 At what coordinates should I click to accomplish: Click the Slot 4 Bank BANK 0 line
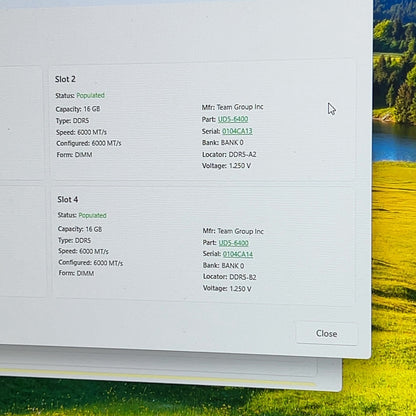pos(223,266)
